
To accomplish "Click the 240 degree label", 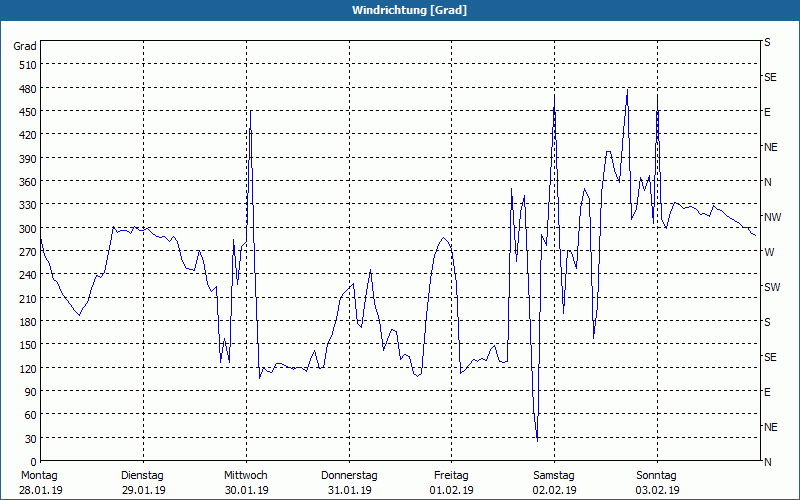I will click(28, 275).
